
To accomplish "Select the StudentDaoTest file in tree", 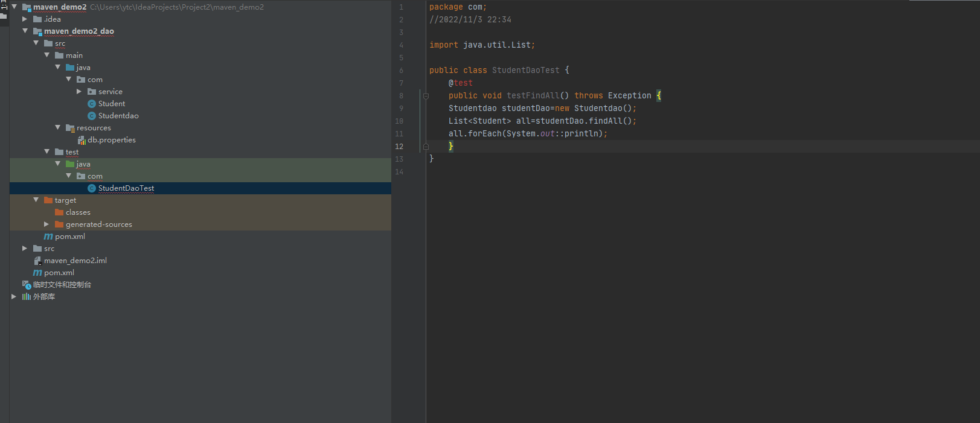I will 126,188.
